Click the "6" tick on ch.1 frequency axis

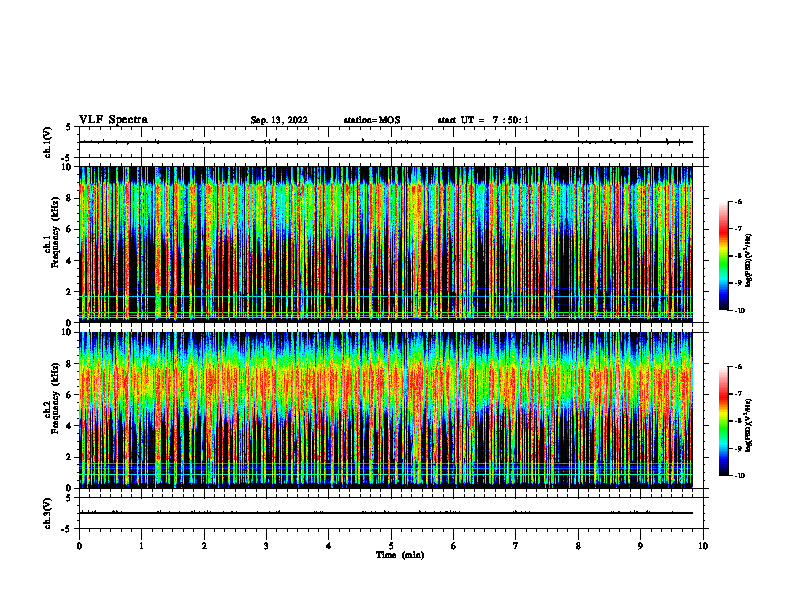[71, 229]
